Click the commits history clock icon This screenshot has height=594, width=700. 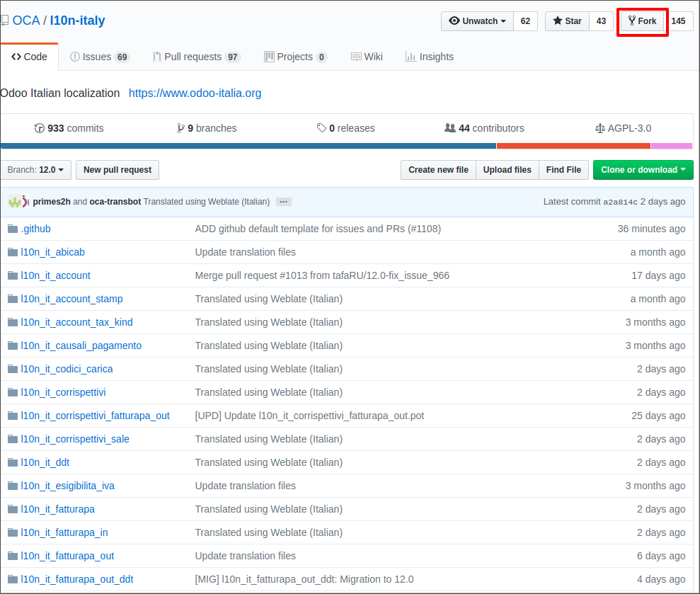[40, 128]
